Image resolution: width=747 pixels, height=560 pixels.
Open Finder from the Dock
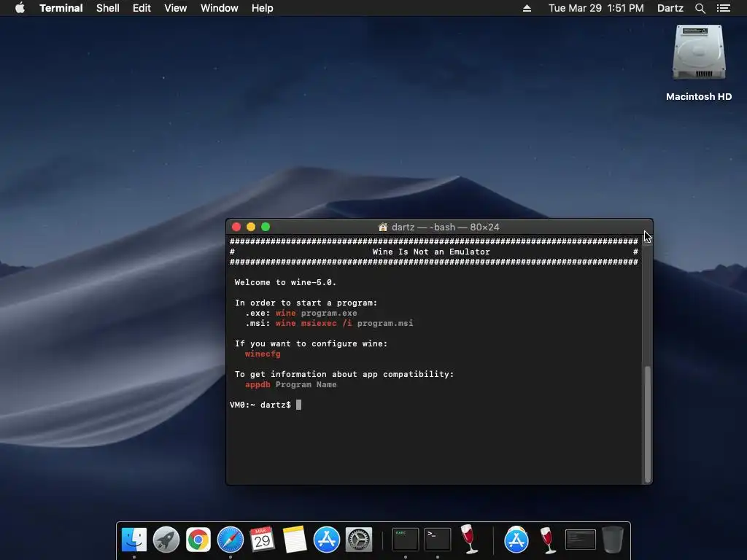tap(134, 540)
